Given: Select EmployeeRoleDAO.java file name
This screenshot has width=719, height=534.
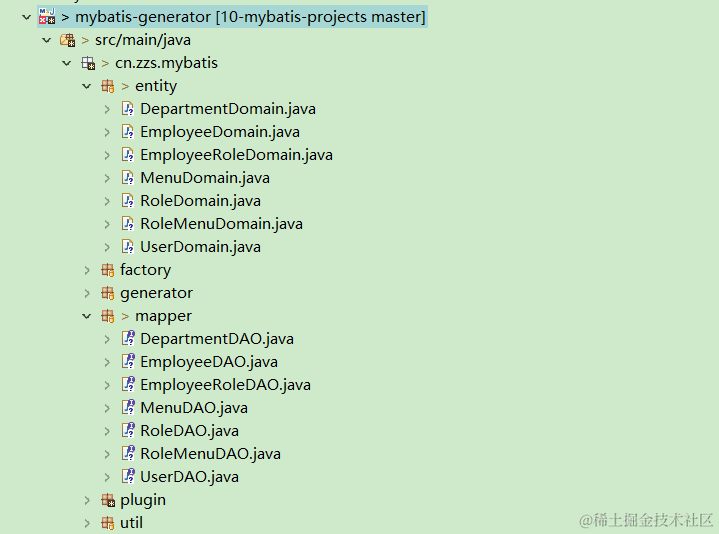Looking at the screenshot, I should point(226,385).
